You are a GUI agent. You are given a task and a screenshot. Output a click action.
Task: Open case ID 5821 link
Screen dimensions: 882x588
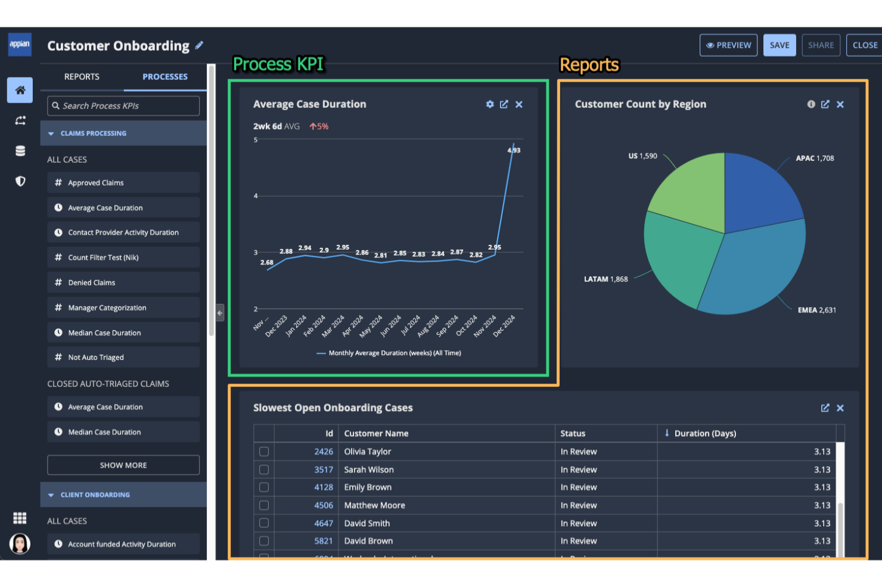tap(324, 541)
